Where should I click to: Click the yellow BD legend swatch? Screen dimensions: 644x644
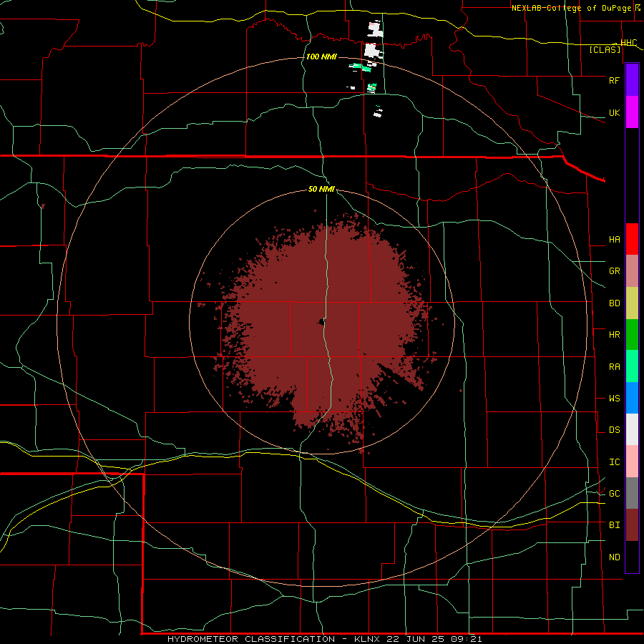(632, 303)
